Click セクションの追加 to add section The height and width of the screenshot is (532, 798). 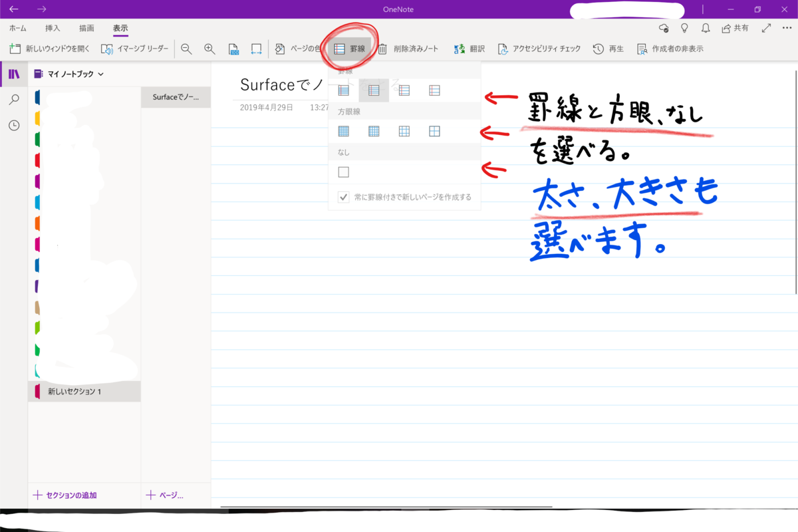tap(65, 495)
